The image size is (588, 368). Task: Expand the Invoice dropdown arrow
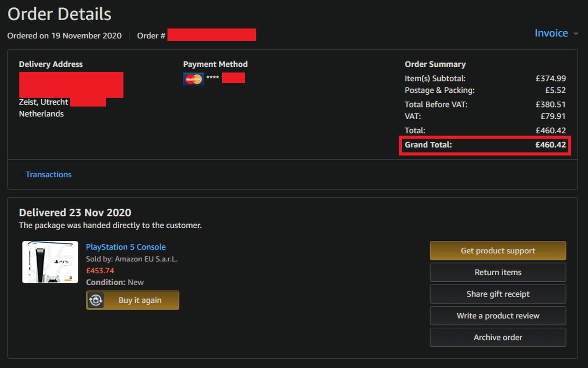coord(576,34)
